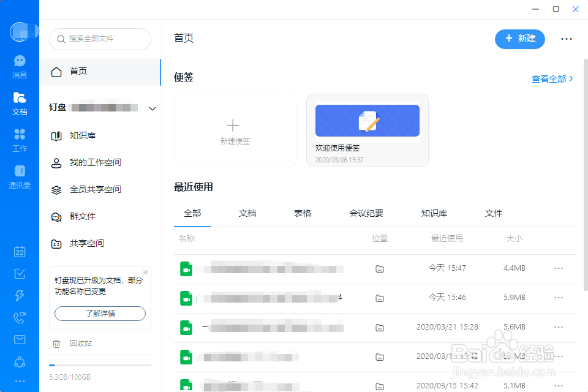Open the 通讯录 contacts panel

(19, 176)
